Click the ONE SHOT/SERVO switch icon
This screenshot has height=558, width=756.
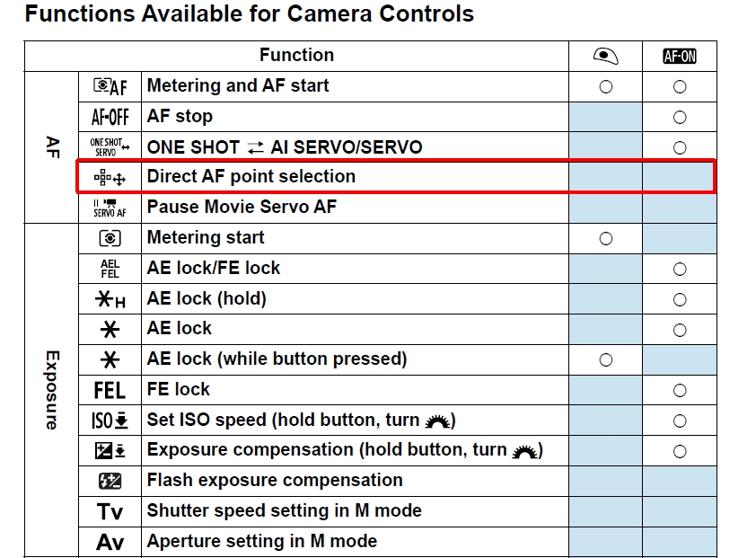110,147
